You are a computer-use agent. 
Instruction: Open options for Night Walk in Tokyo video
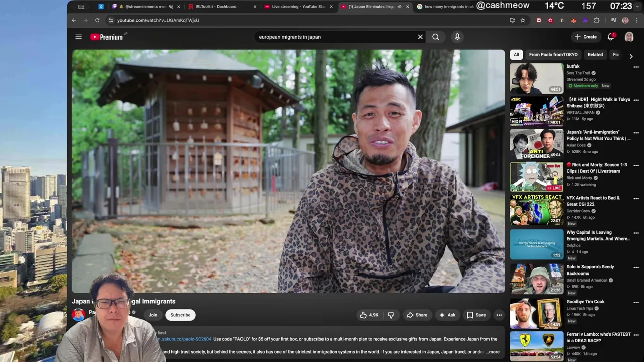(x=636, y=100)
